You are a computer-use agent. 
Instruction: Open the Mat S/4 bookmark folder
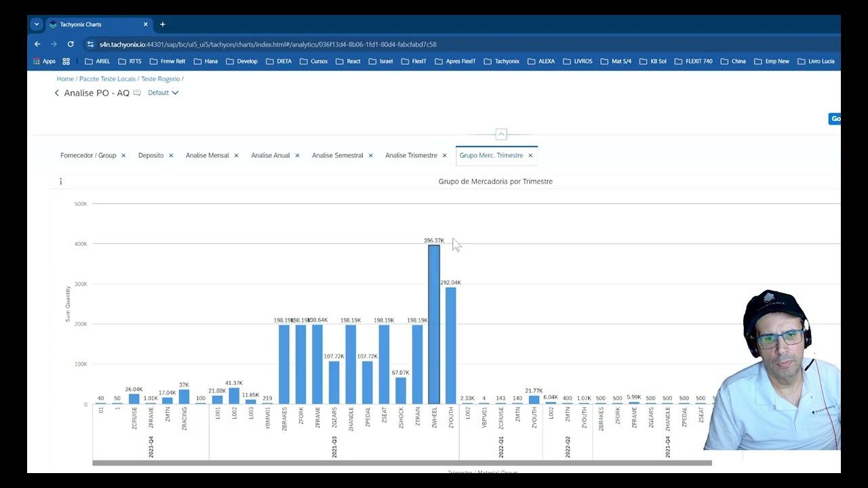point(616,61)
